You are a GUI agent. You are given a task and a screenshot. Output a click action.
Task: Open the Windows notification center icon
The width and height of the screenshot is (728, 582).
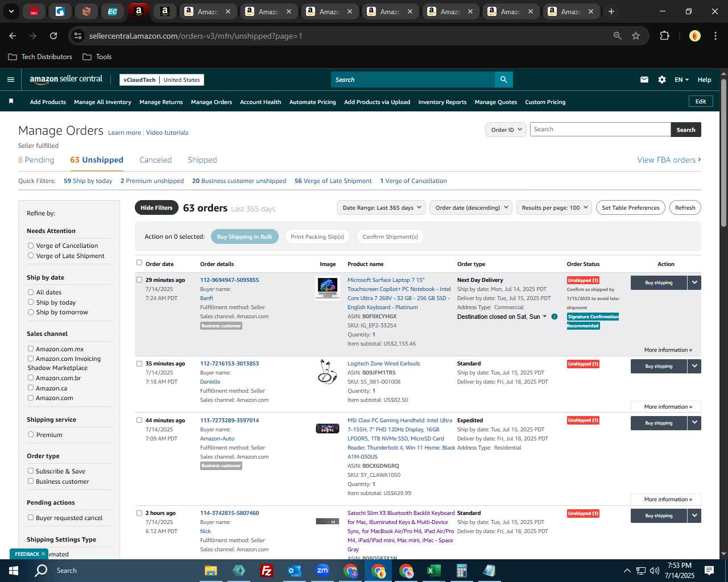(709, 571)
